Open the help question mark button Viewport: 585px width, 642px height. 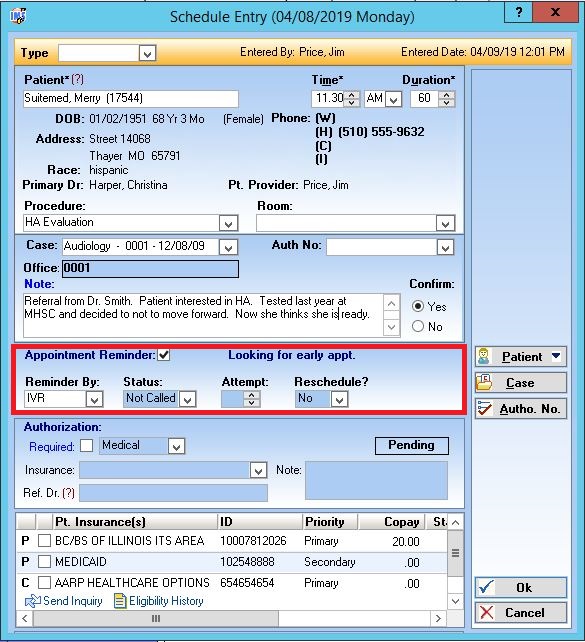519,12
